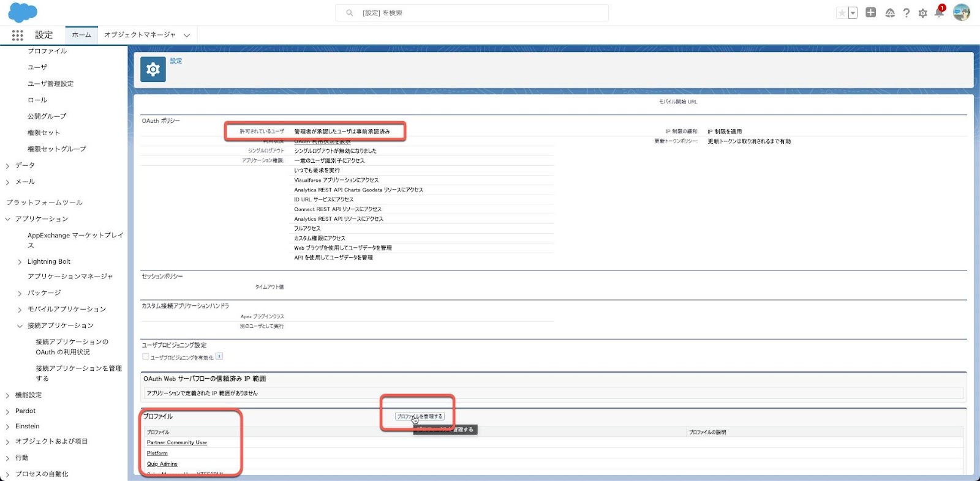
Task: Click the blue gear page header icon
Action: pos(153,70)
